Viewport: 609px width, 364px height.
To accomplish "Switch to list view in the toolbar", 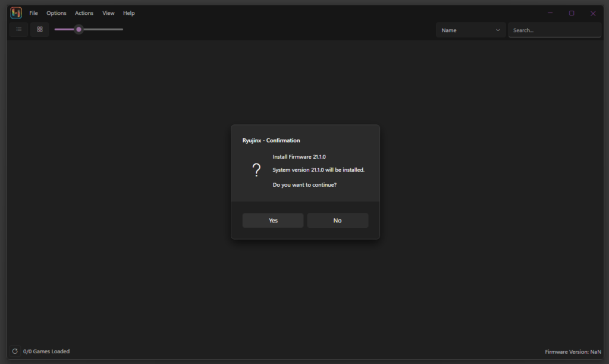I will 18,29.
